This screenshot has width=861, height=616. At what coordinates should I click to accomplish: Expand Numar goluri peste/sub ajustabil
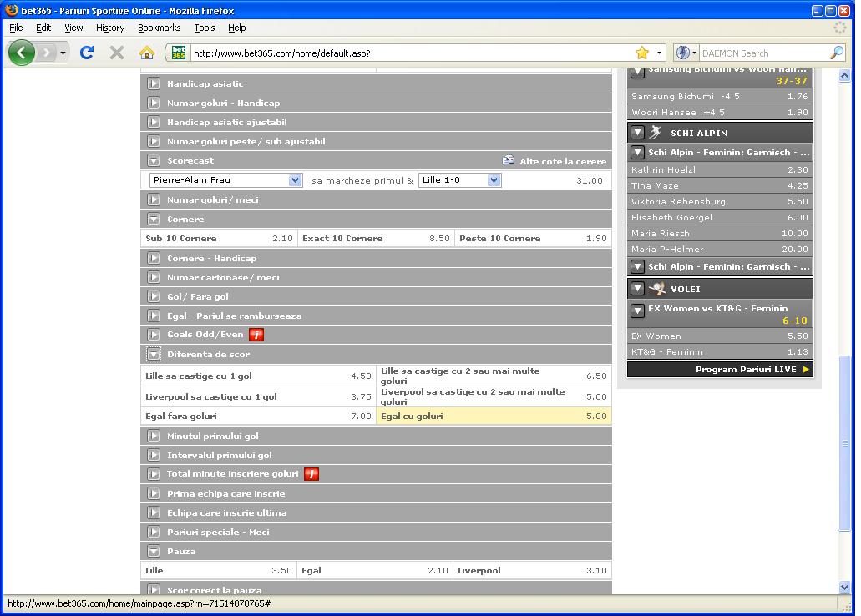[154, 141]
